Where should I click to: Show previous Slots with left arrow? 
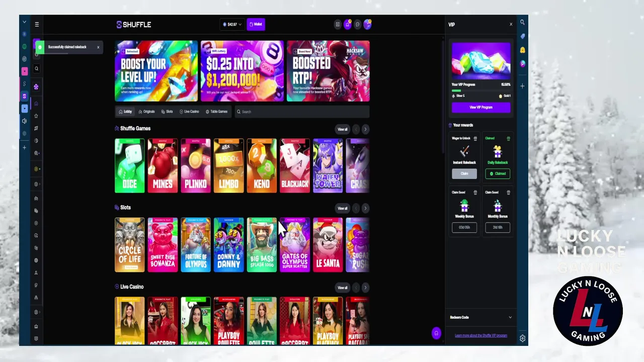point(356,208)
